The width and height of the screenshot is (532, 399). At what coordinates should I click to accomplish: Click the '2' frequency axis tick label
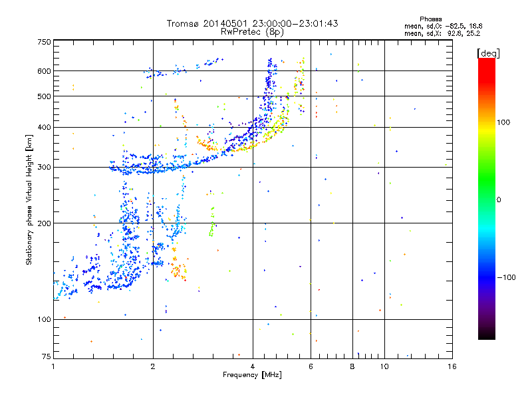pos(153,366)
